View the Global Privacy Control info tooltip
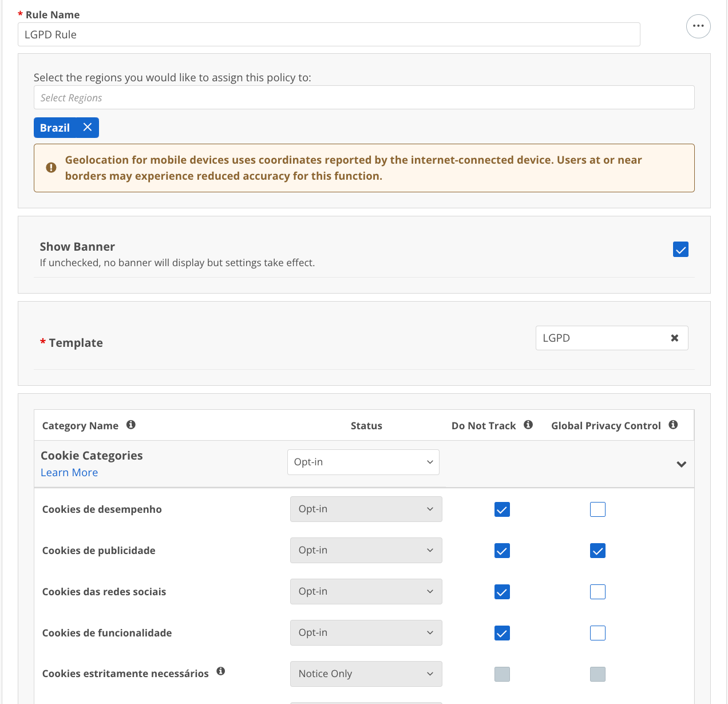 tap(673, 425)
